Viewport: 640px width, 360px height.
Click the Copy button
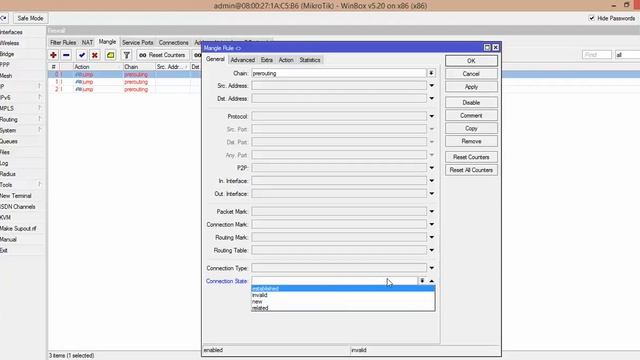point(471,128)
